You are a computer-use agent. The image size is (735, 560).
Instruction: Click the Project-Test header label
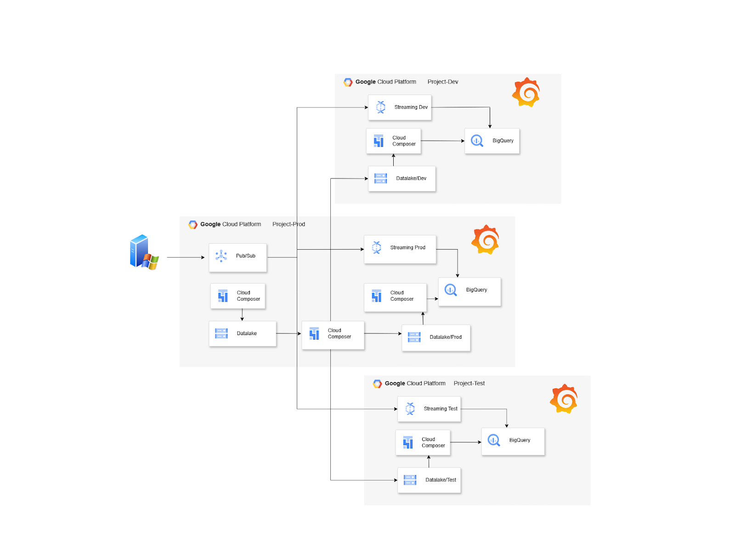[x=469, y=383]
